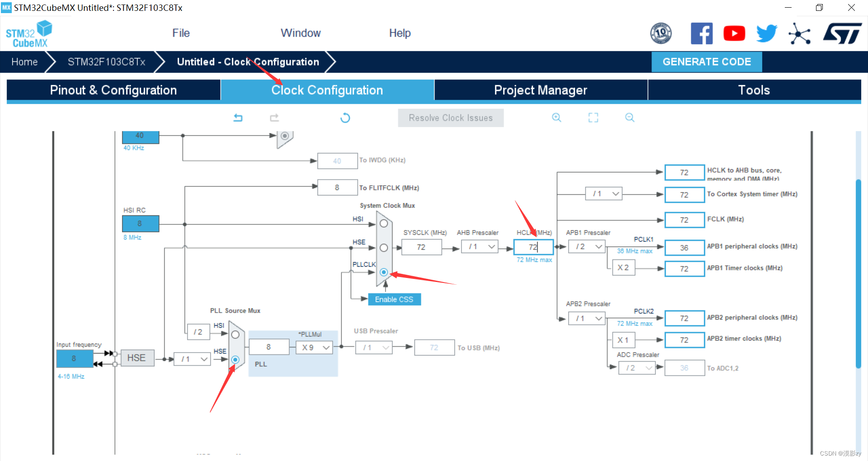Click the redo arrow icon
The image size is (868, 461).
(274, 118)
